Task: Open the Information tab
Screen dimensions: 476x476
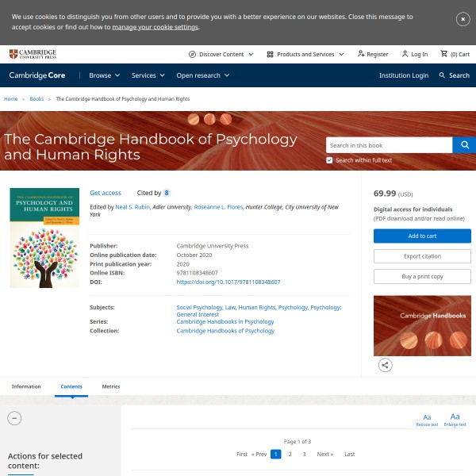Action: tap(26, 386)
